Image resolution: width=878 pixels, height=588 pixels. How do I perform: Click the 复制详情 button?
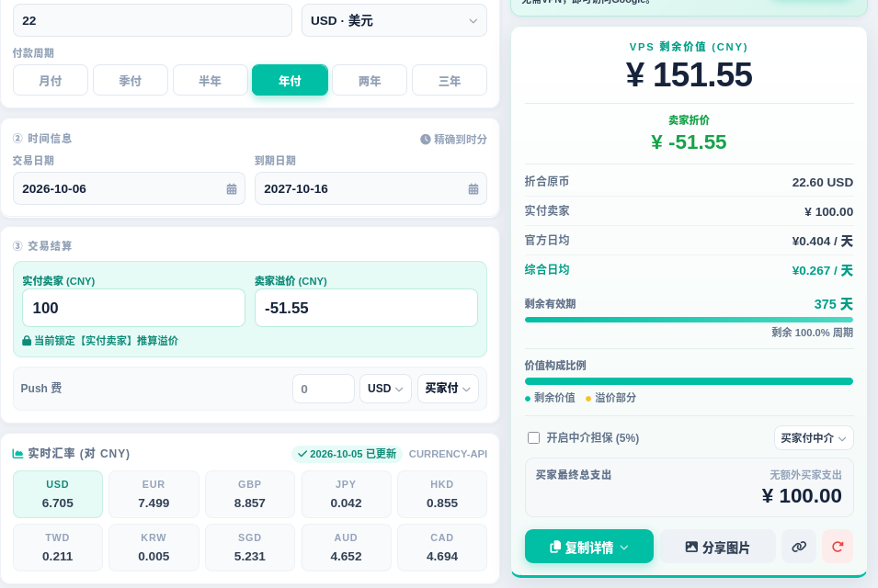click(589, 547)
